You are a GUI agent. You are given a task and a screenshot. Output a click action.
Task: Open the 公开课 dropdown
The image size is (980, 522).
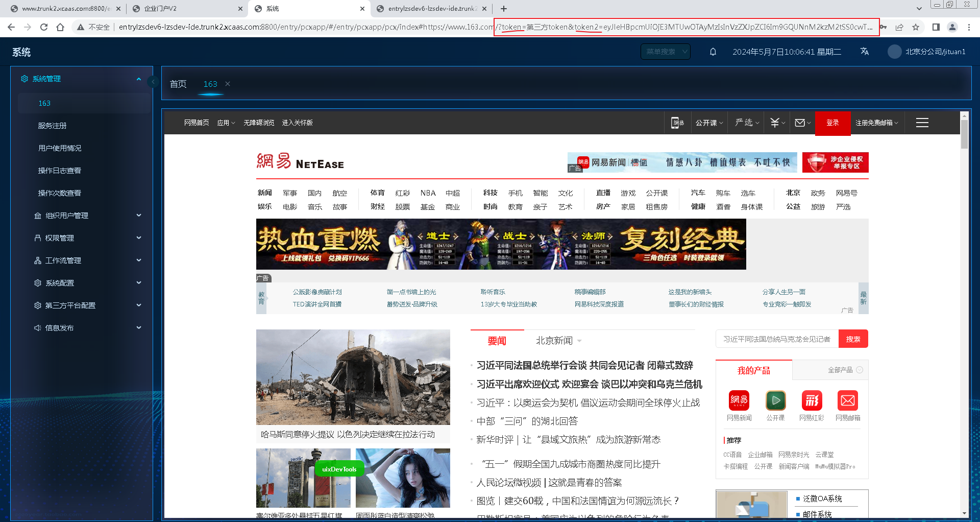point(709,123)
